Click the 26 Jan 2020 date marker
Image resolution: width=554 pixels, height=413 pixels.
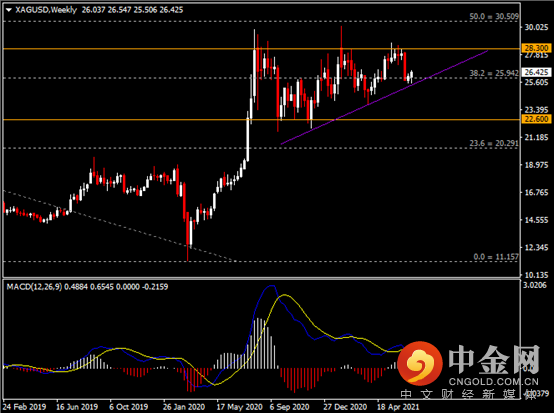click(184, 407)
